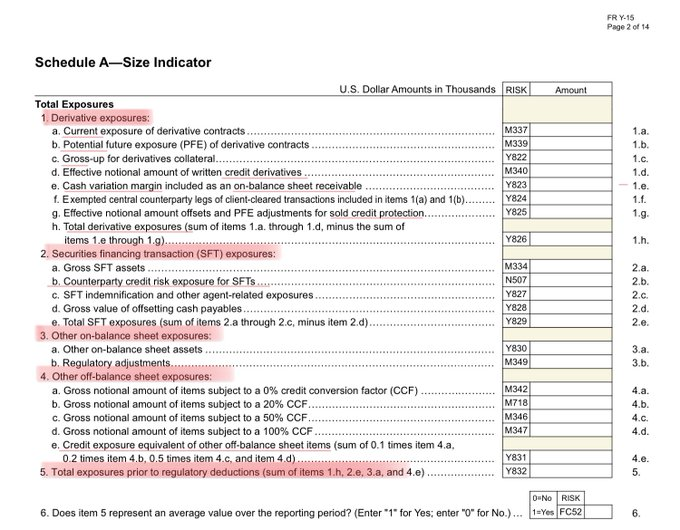680x530 pixels.
Task: Click the amount field for code M349
Action: [571, 362]
